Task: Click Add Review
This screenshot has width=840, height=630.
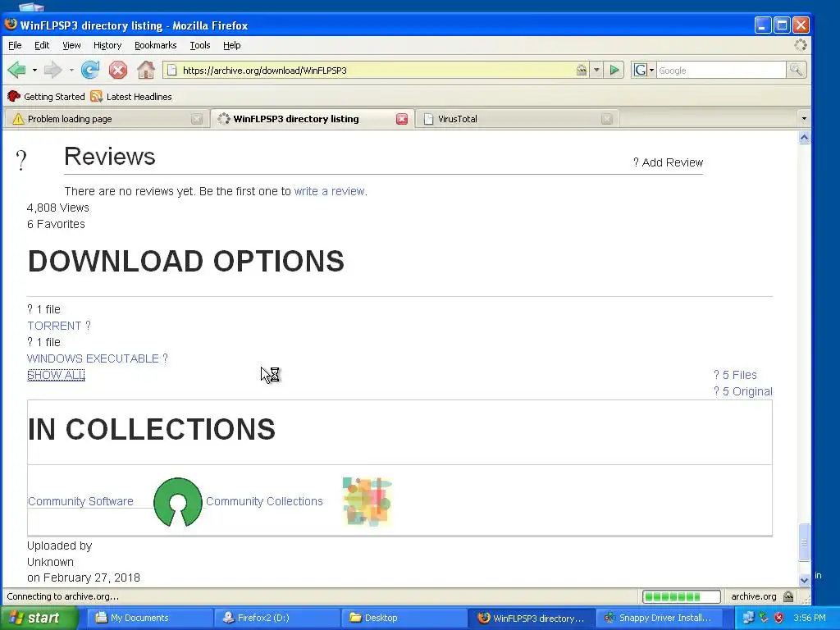Action: (668, 162)
